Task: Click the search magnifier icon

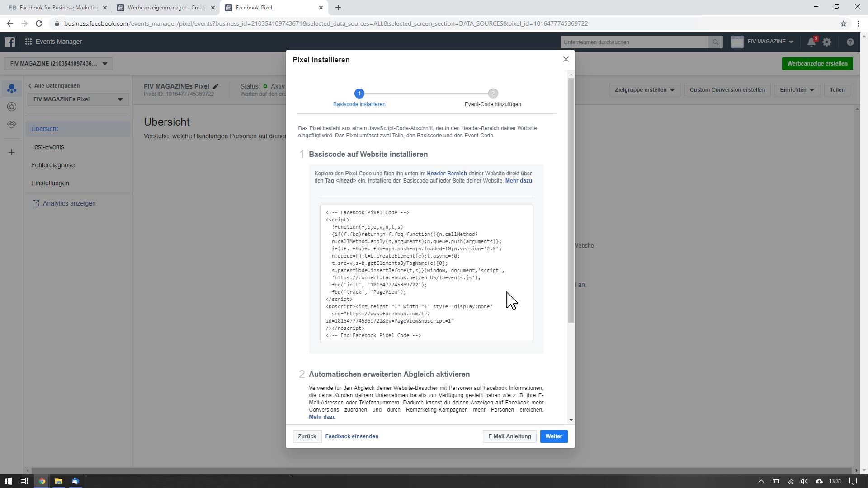Action: pos(715,42)
